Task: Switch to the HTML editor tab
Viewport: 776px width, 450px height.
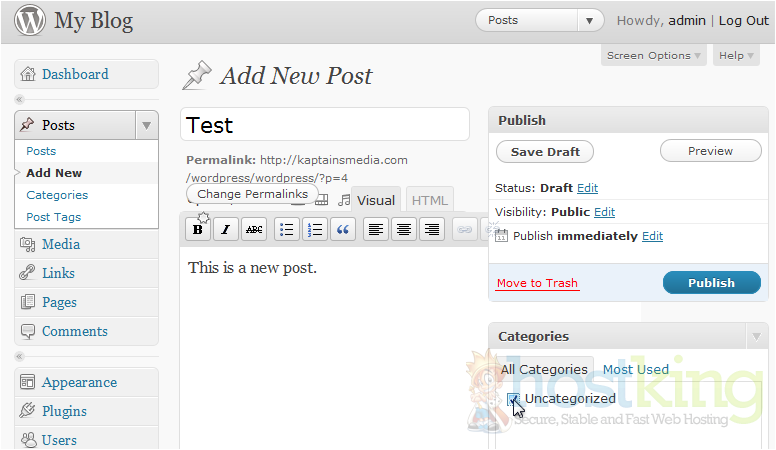Action: coord(430,200)
